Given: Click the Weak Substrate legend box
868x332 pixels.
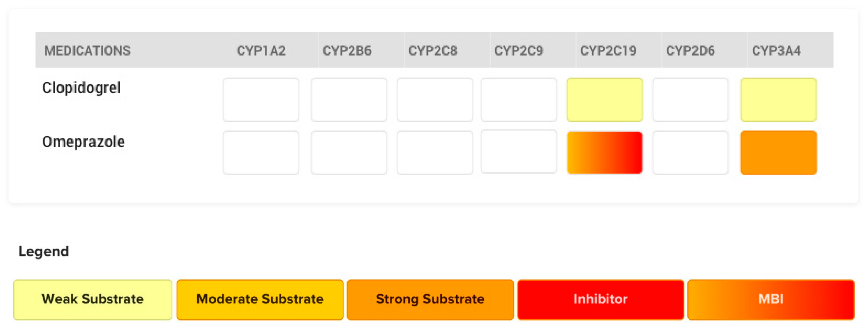Looking at the screenshot, I should pyautogui.click(x=93, y=300).
